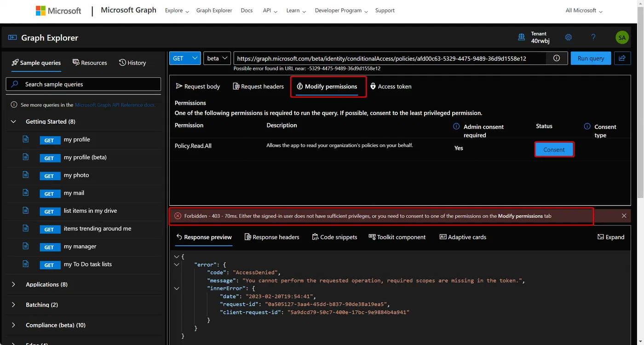Image resolution: width=644 pixels, height=345 pixels.
Task: Expand the Applications (8) section
Action: point(13,284)
